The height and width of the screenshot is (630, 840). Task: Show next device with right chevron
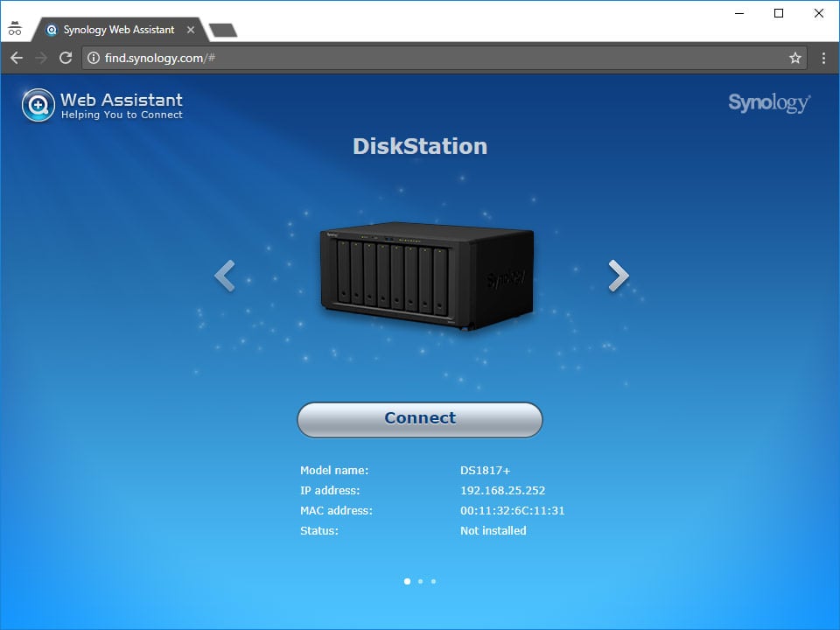coord(619,276)
